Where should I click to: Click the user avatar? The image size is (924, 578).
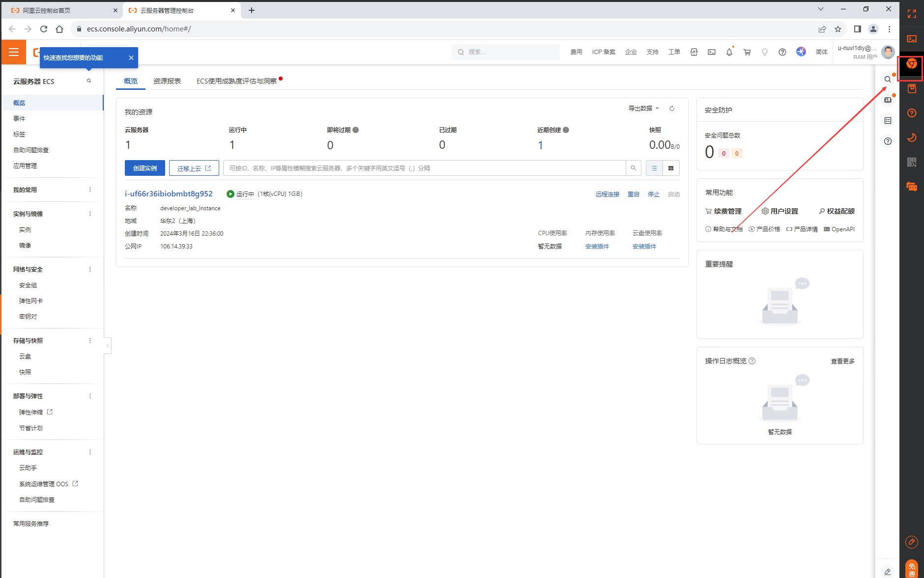point(888,52)
